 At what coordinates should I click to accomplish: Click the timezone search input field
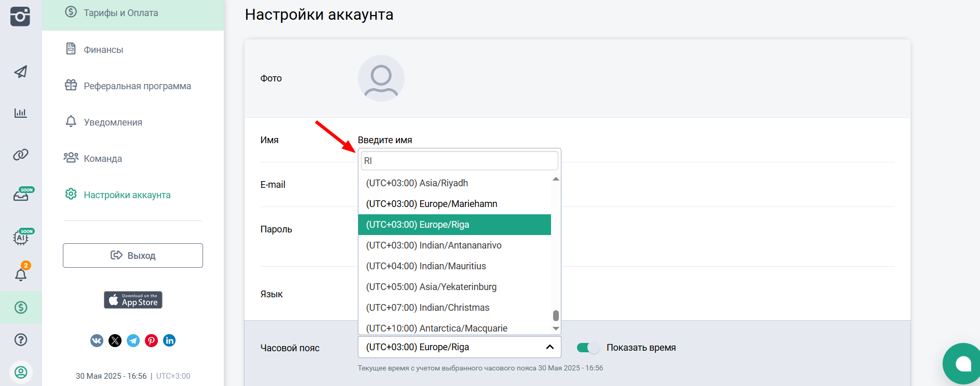click(459, 161)
